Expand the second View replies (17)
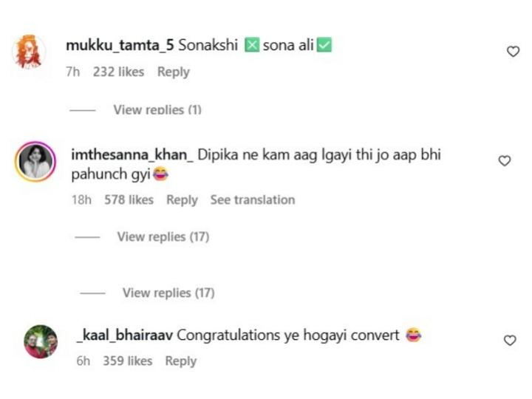The image size is (532, 399). pyautogui.click(x=168, y=293)
